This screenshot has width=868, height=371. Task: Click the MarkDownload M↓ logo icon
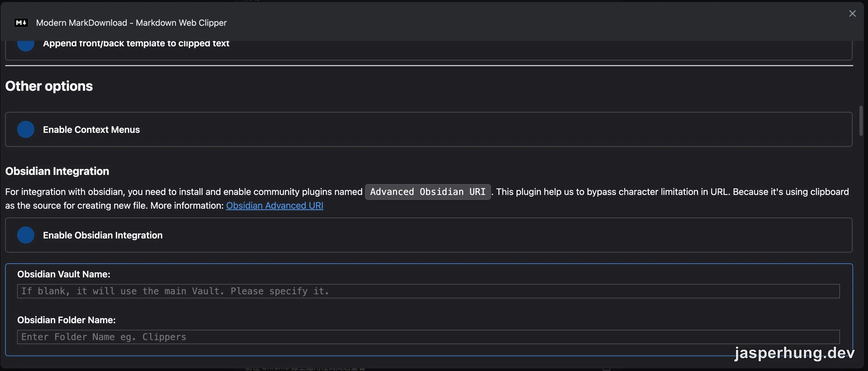[21, 23]
